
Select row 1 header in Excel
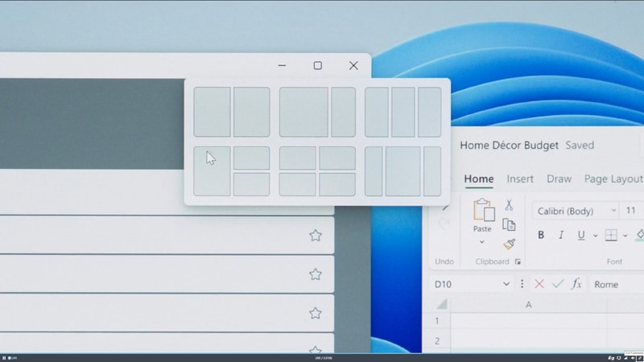point(437,320)
